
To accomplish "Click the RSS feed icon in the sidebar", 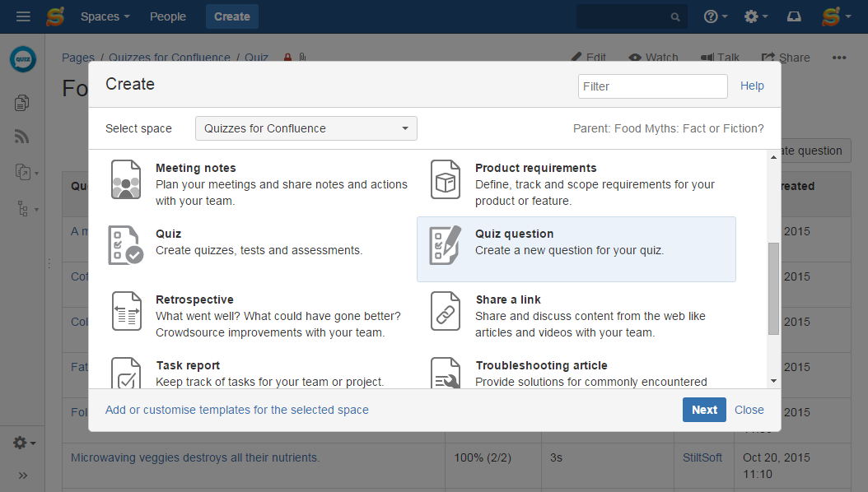I will point(22,137).
